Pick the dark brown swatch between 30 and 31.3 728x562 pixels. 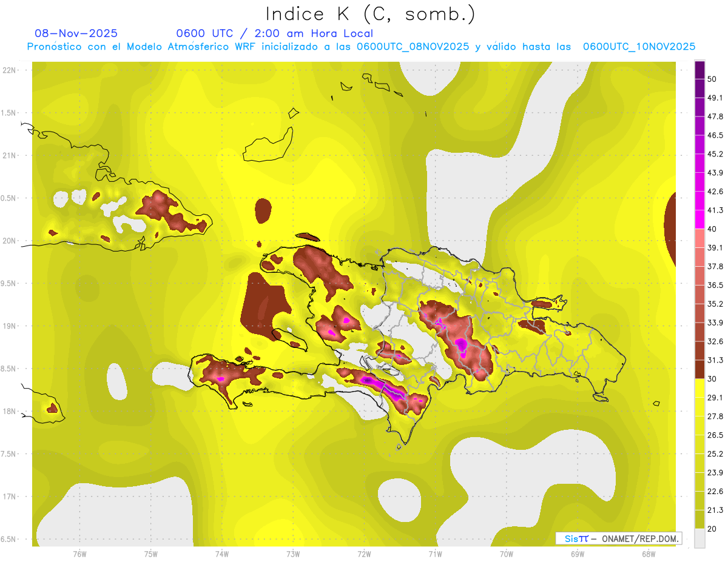[699, 369]
